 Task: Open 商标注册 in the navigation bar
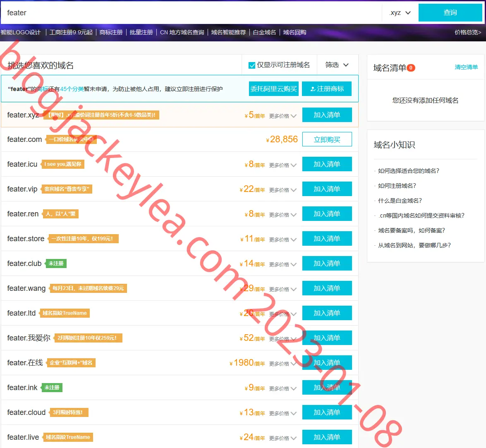coord(111,33)
